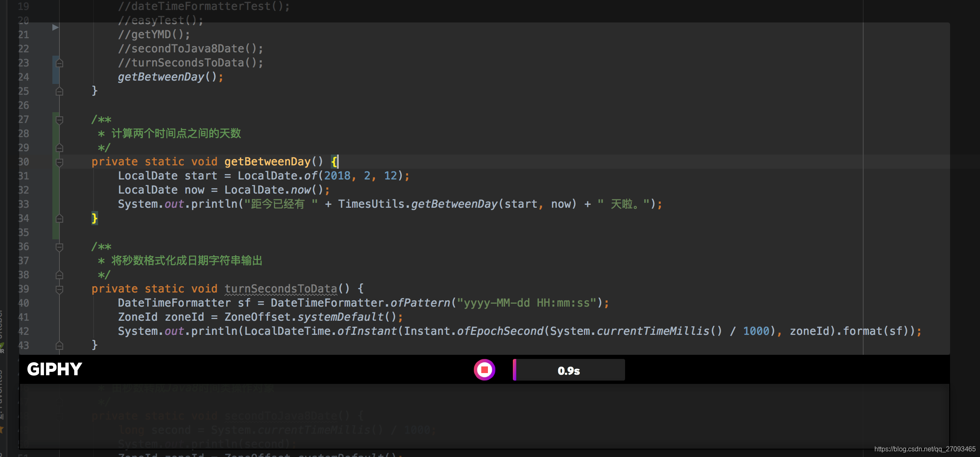Collapse the getBetweenDay method at line 30
The image size is (980, 457).
[59, 162]
